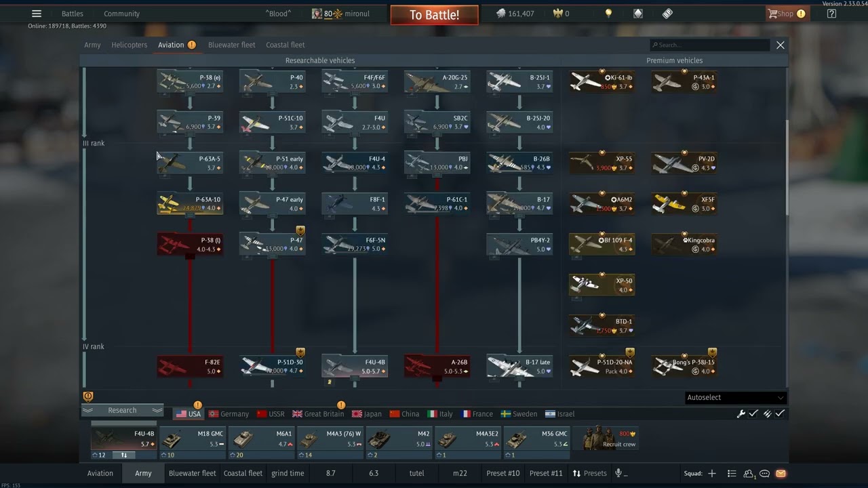Screen dimensions: 868x488
Task: Open the hamburger main menu
Action: (x=37, y=14)
